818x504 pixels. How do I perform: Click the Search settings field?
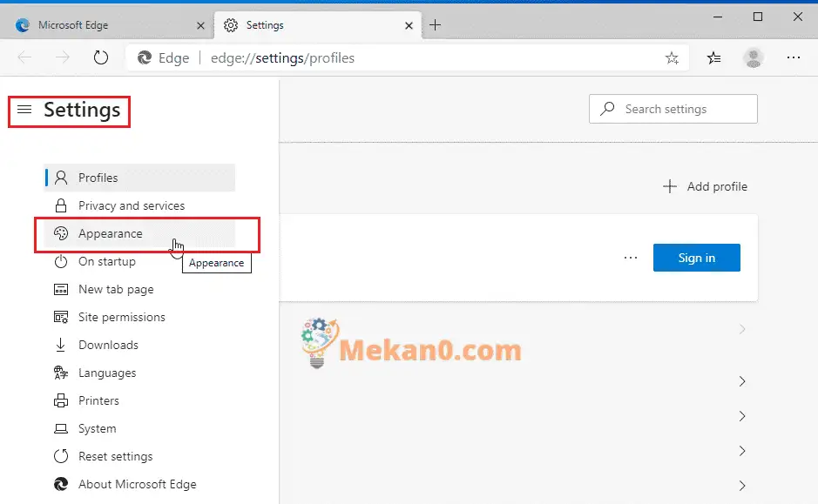[x=673, y=109]
